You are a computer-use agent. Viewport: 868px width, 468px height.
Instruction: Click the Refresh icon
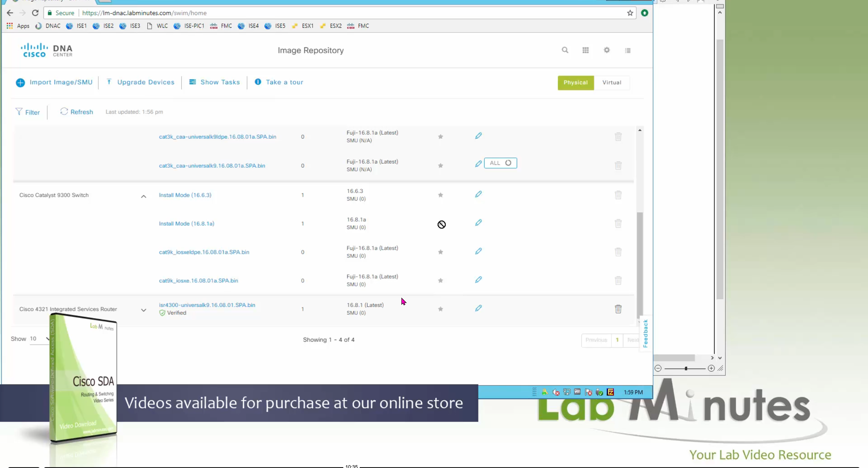click(64, 112)
